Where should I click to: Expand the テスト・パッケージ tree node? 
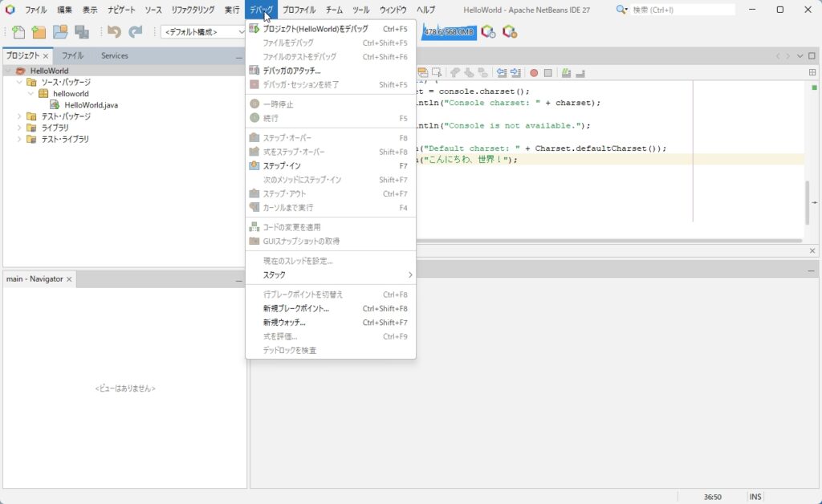click(x=19, y=116)
